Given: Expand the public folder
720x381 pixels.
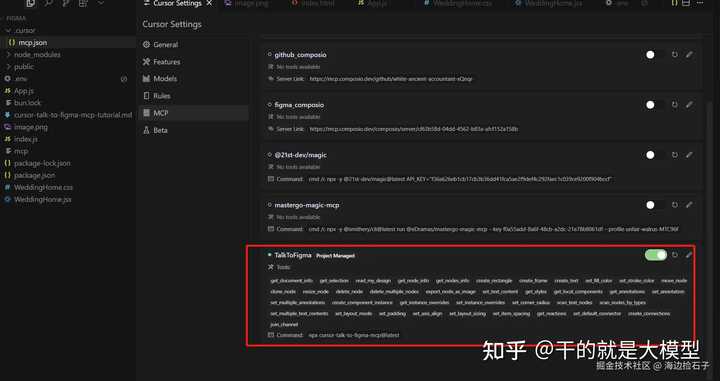Looking at the screenshot, I should (x=8, y=67).
